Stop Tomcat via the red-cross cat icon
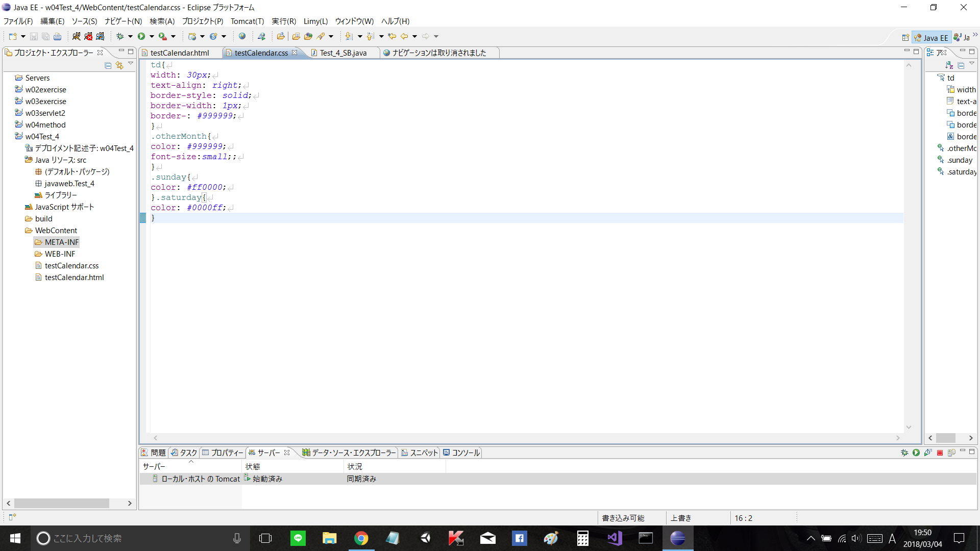 pyautogui.click(x=88, y=36)
